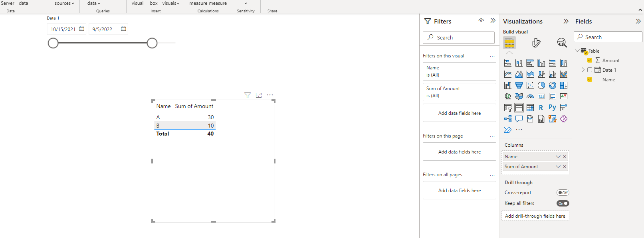Viewport: 644px width, 238px height.
Task: Open the Sum of Amount column dropdown
Action: (x=558, y=167)
